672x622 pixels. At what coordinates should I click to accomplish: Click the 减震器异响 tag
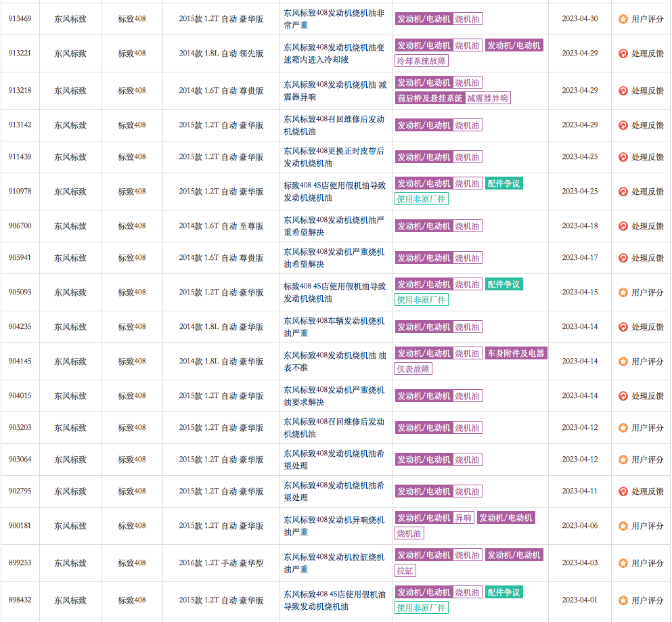487,98
